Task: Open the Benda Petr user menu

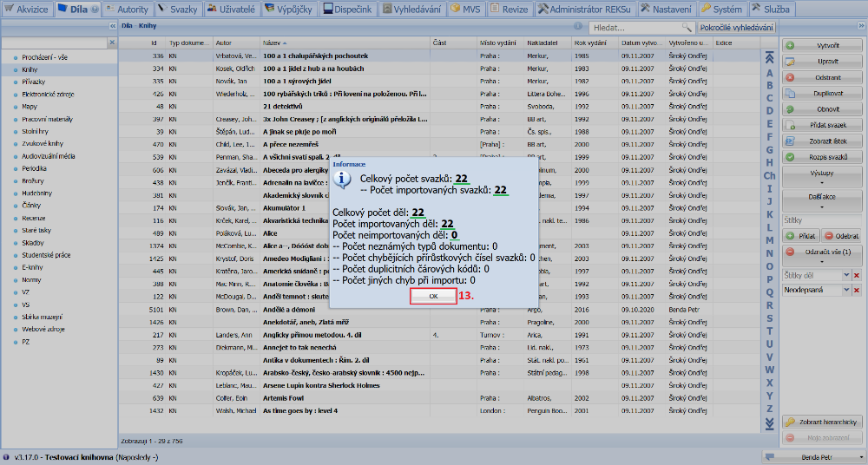Action: click(x=814, y=456)
